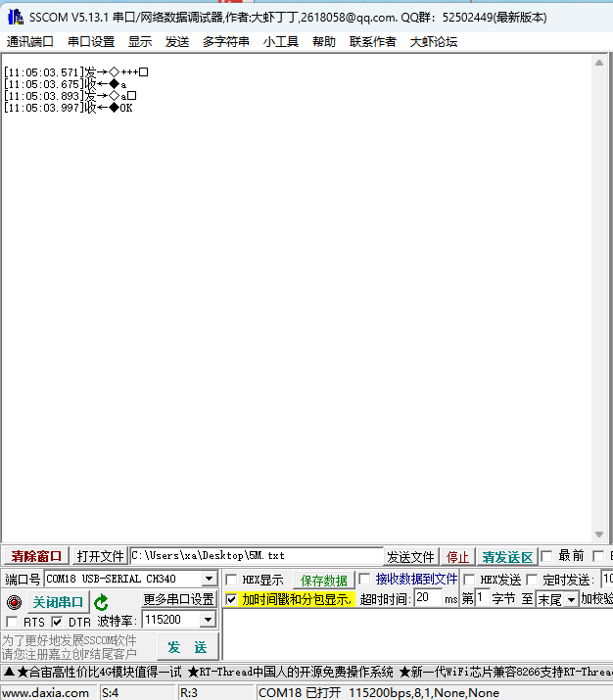Expand the 115200 baud rate dropdown
The image size is (613, 700).
(208, 620)
